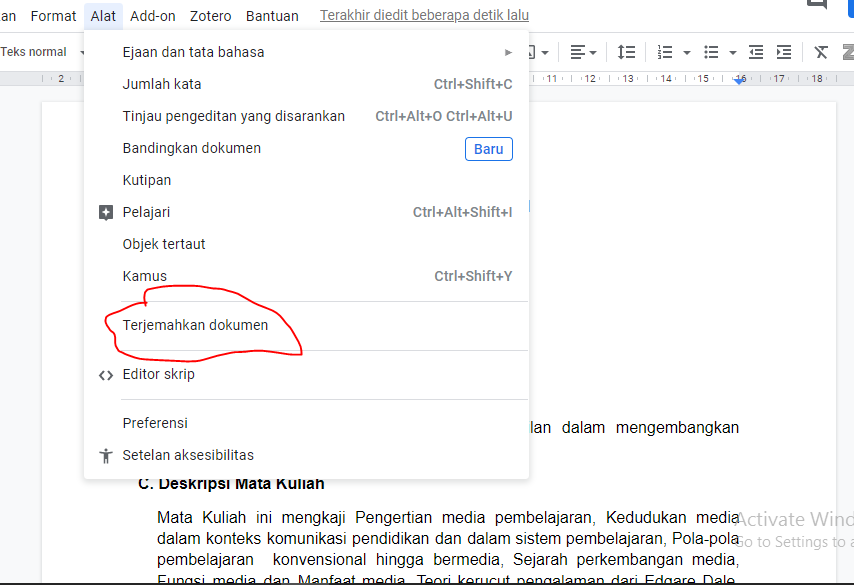This screenshot has height=585, width=854.
Task: Click the words Mata Kuliah ini mengkaji
Action: (251, 517)
